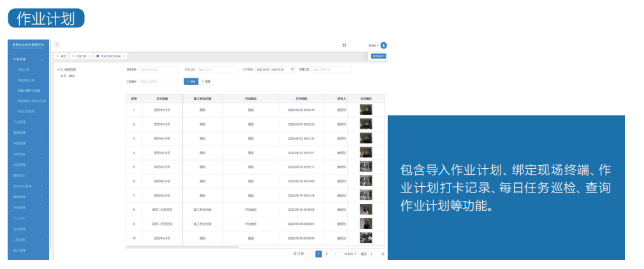Click the fullscreen toggle icon in header
The image size is (644, 269).
coord(344,45)
